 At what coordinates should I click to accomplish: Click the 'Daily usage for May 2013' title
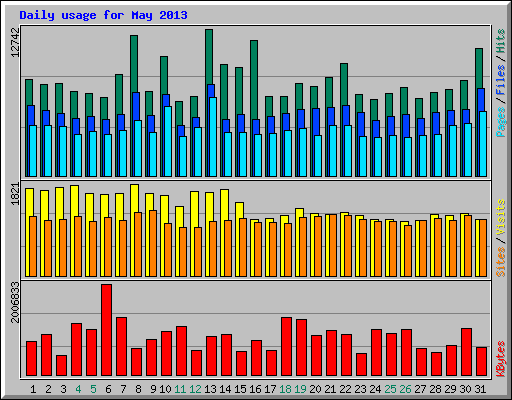coord(103,15)
